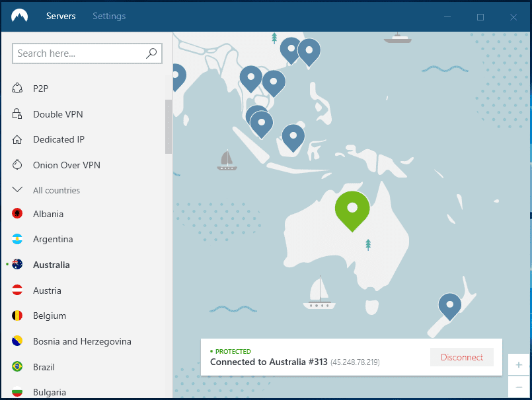Select Argentina in the country list
Screen dimensions: 532x400
pyautogui.click(x=53, y=240)
